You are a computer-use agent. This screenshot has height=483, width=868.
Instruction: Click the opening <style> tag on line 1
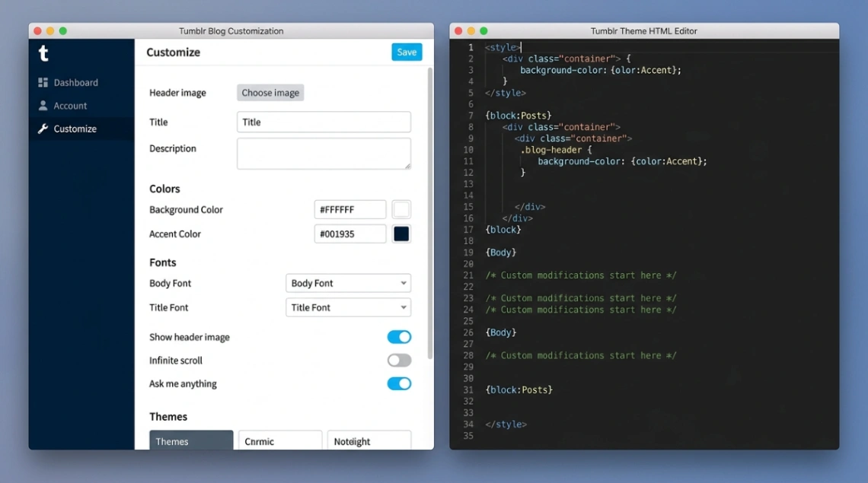point(503,48)
